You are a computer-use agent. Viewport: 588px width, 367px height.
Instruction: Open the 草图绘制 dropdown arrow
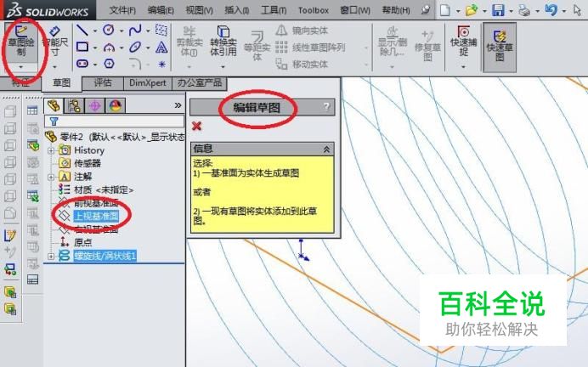point(21,67)
